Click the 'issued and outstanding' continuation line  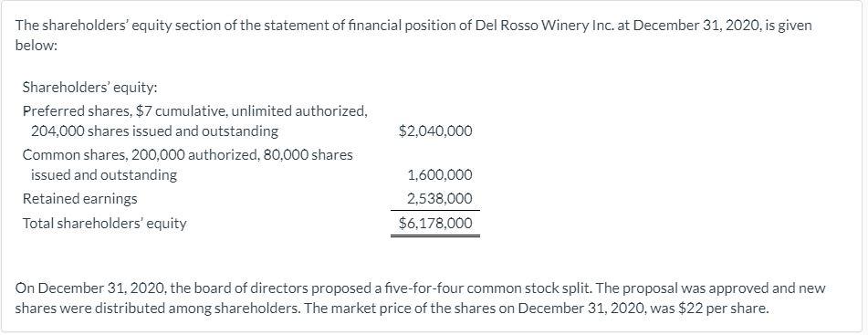(x=103, y=175)
